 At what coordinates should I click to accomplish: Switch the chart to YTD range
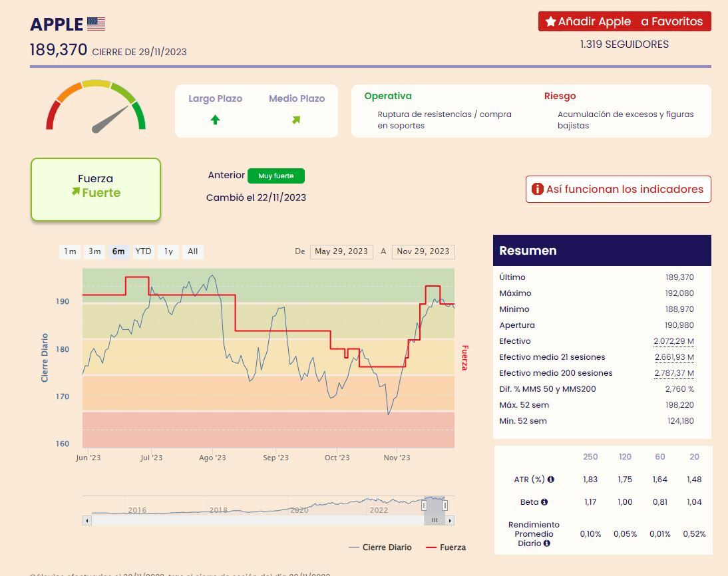(x=143, y=251)
